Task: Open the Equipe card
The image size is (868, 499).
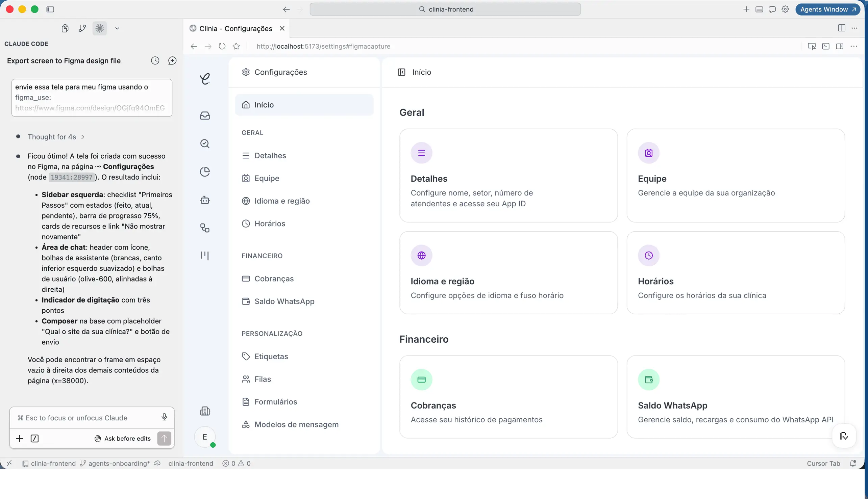Action: point(736,176)
